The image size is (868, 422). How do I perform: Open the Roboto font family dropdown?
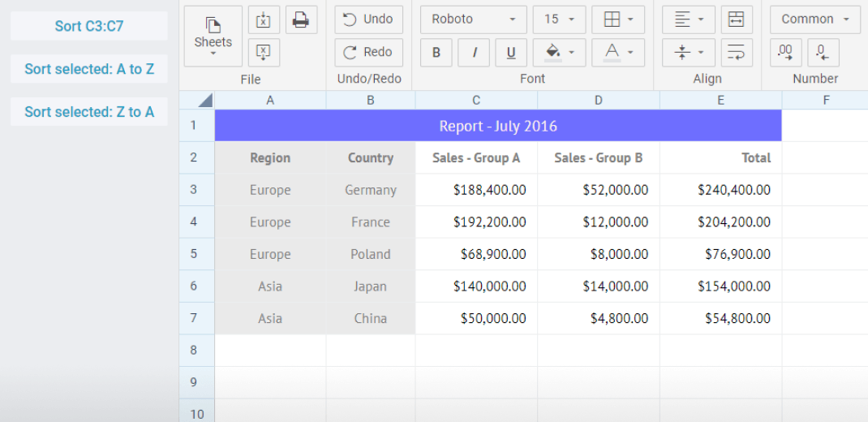pyautogui.click(x=474, y=20)
